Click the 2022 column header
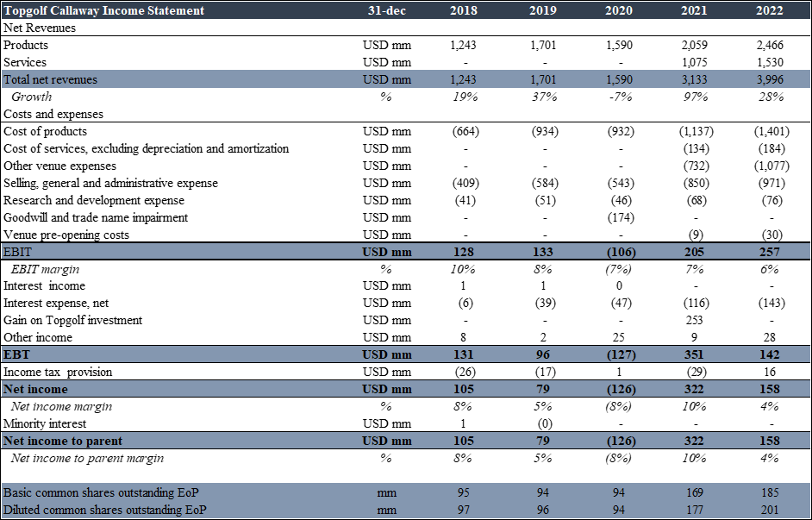Screen dimensions: 812x520 770,10
